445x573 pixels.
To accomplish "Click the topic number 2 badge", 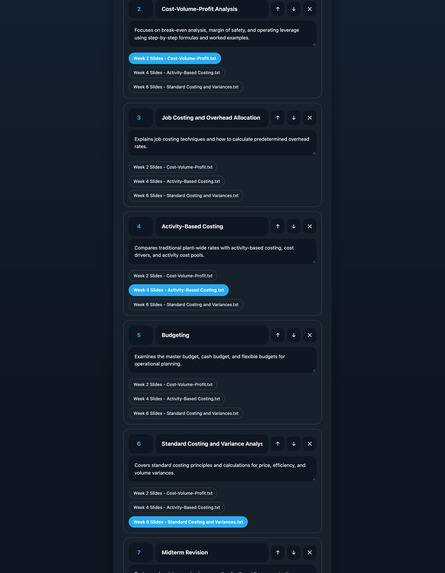I will 141,9.
